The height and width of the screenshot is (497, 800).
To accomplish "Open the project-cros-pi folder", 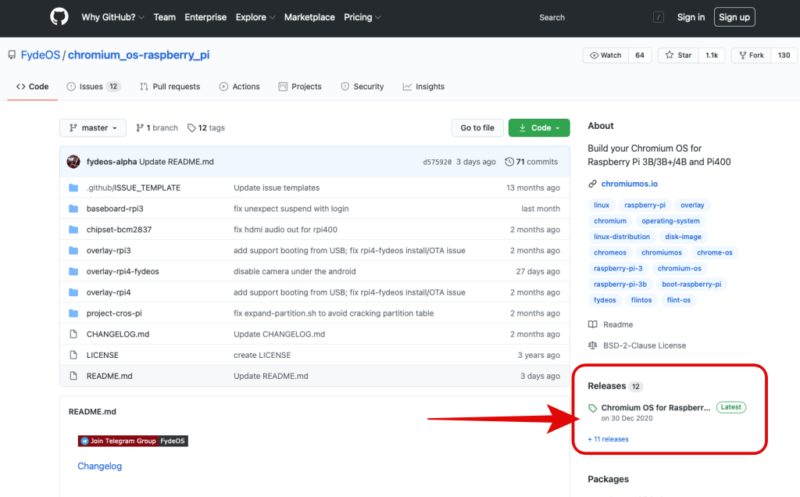I will click(x=114, y=313).
